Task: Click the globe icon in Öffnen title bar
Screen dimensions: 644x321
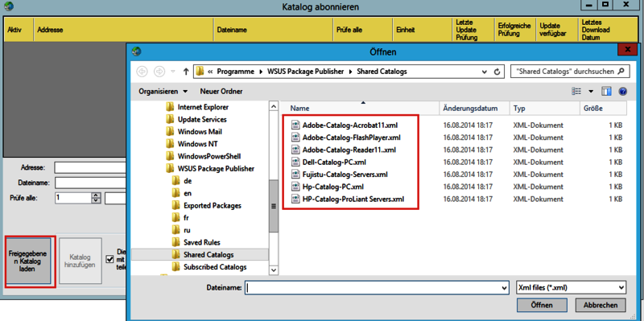Action: point(136,51)
